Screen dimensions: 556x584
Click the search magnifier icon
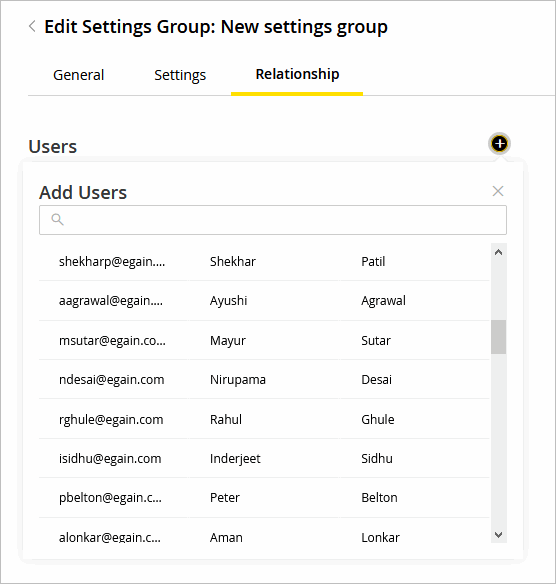tap(57, 219)
